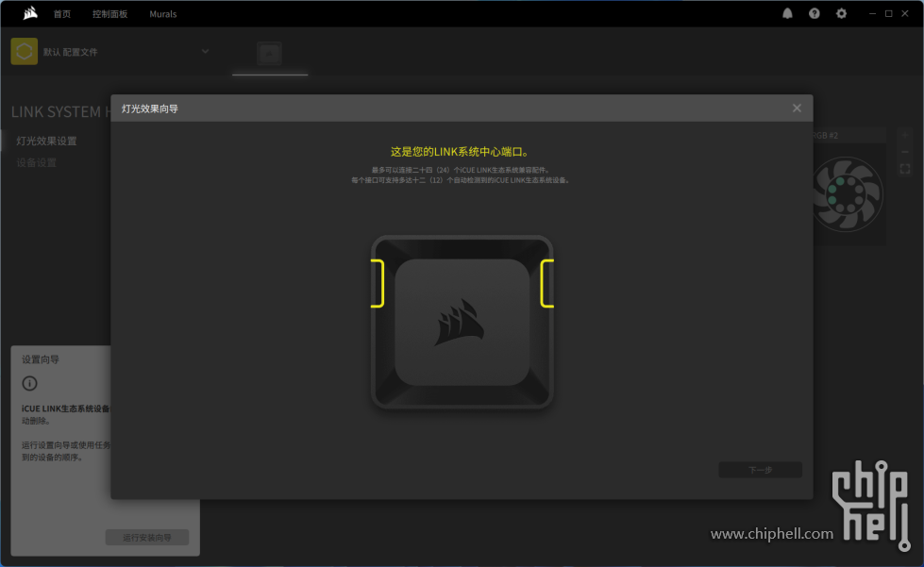This screenshot has width=924, height=567.
Task: Click the zoom out minus icon
Action: (905, 152)
